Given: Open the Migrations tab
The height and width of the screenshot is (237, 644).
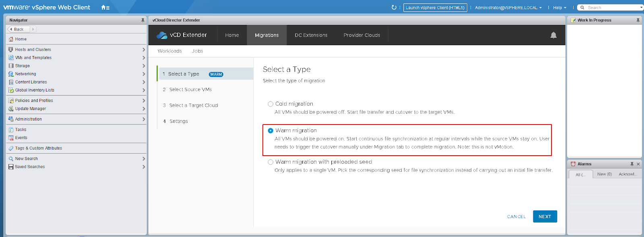Looking at the screenshot, I should [x=267, y=35].
